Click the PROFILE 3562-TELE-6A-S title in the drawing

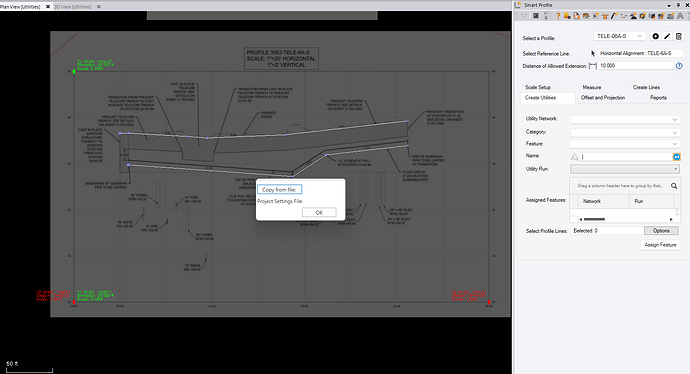[x=278, y=52]
